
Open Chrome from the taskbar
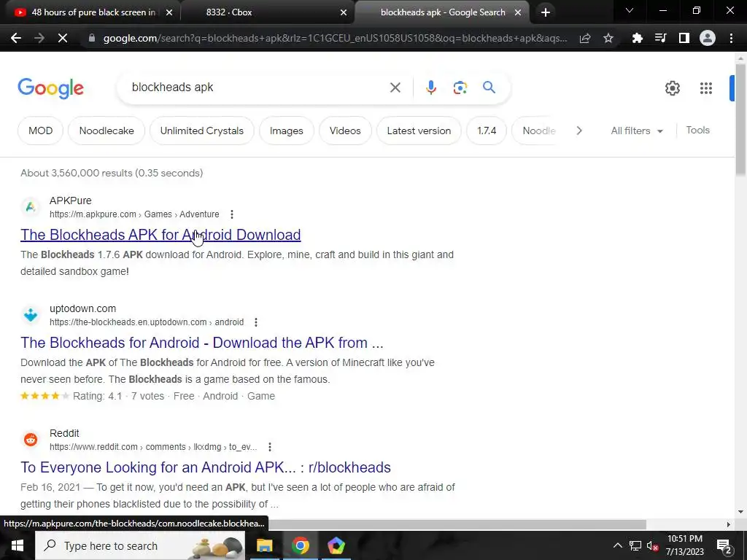click(x=300, y=545)
